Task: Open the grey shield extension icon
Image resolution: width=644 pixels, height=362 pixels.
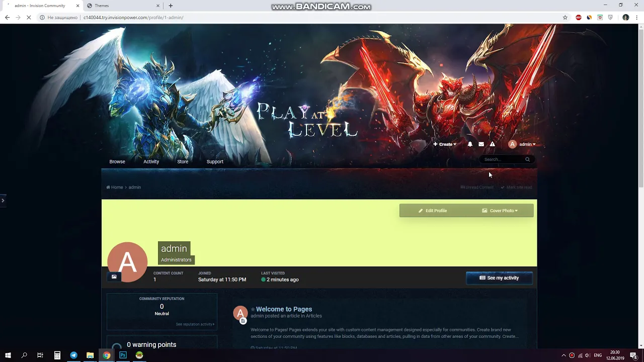Action: pos(610,18)
